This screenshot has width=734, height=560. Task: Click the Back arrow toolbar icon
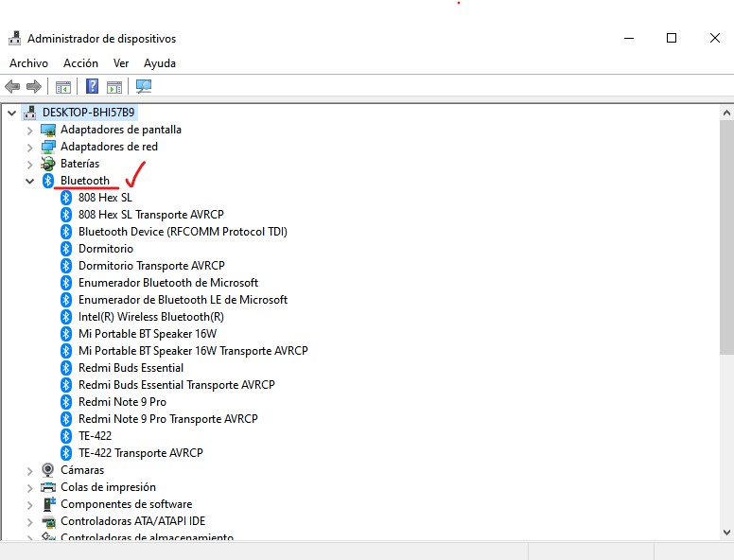click(x=12, y=87)
